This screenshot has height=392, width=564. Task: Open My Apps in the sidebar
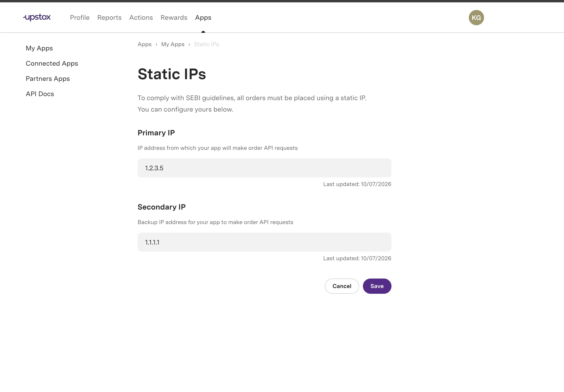(x=39, y=48)
